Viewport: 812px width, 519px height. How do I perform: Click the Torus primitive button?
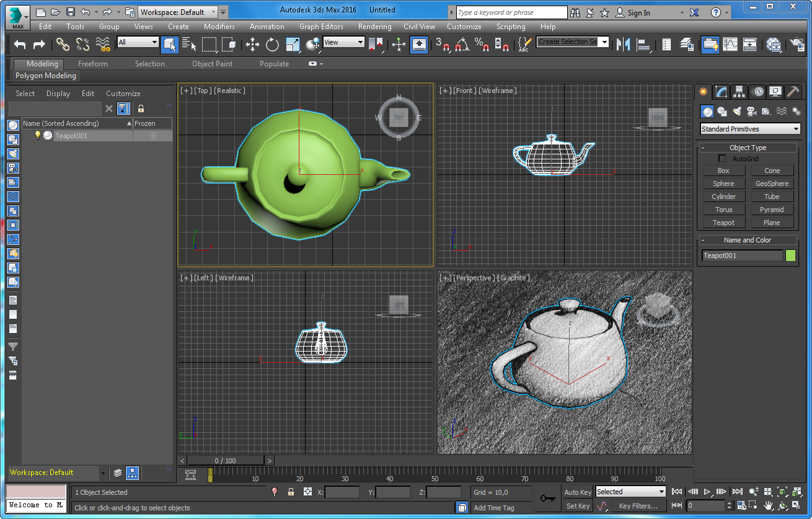pyautogui.click(x=723, y=210)
